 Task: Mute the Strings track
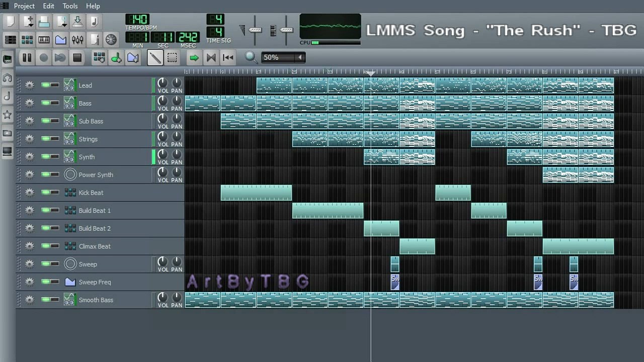[x=46, y=139]
